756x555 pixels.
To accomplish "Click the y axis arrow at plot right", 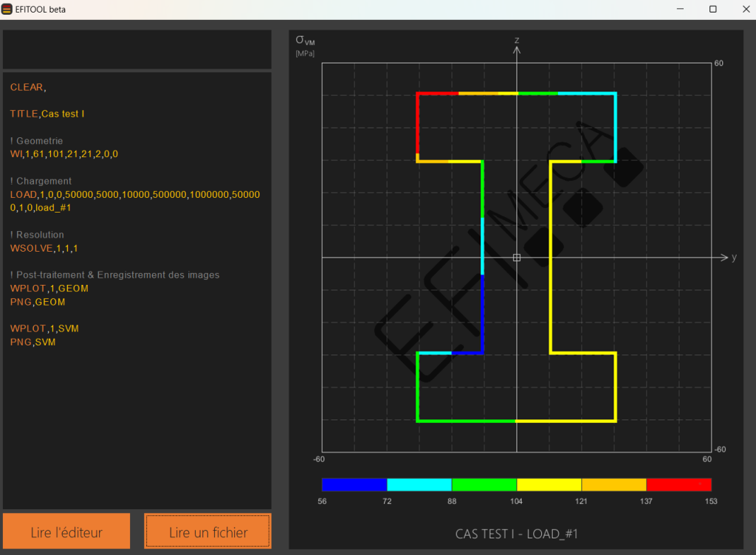I will pyautogui.click(x=724, y=258).
